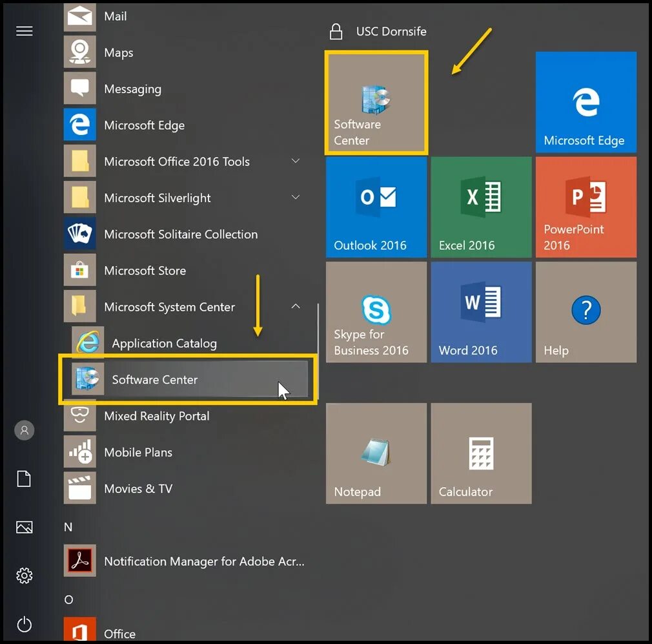
Task: Open the Mixed Reality Portal headset icon
Action: click(79, 415)
